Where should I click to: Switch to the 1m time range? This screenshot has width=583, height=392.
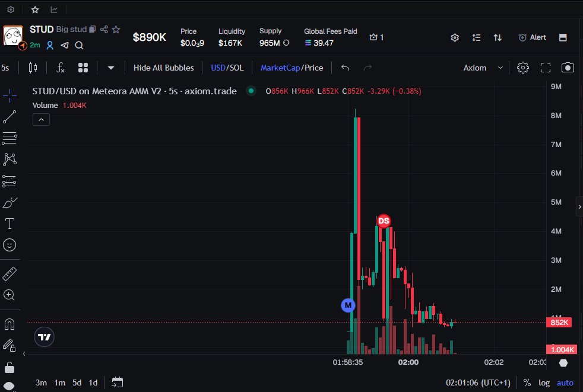(59, 383)
